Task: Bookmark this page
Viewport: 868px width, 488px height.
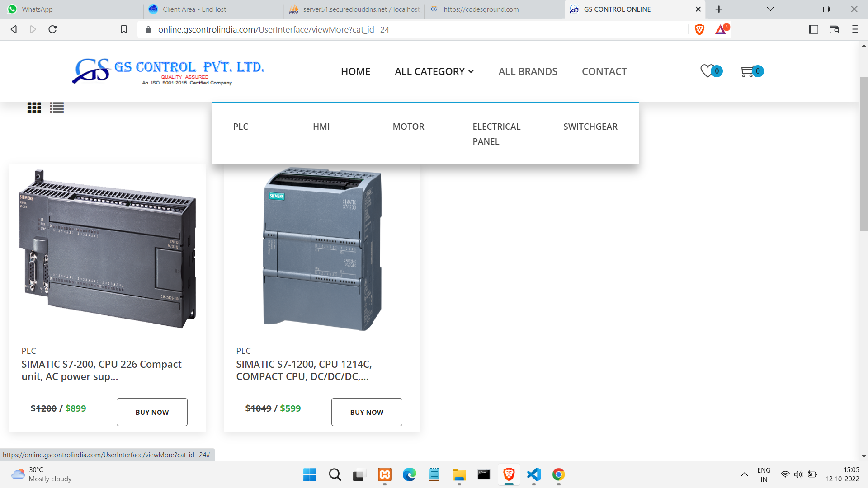Action: pos(124,29)
